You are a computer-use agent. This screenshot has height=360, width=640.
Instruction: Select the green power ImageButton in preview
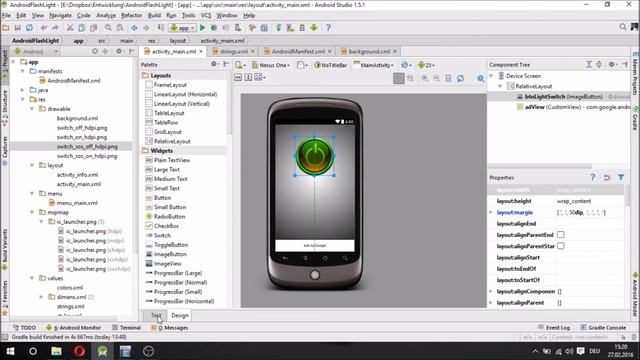[315, 156]
